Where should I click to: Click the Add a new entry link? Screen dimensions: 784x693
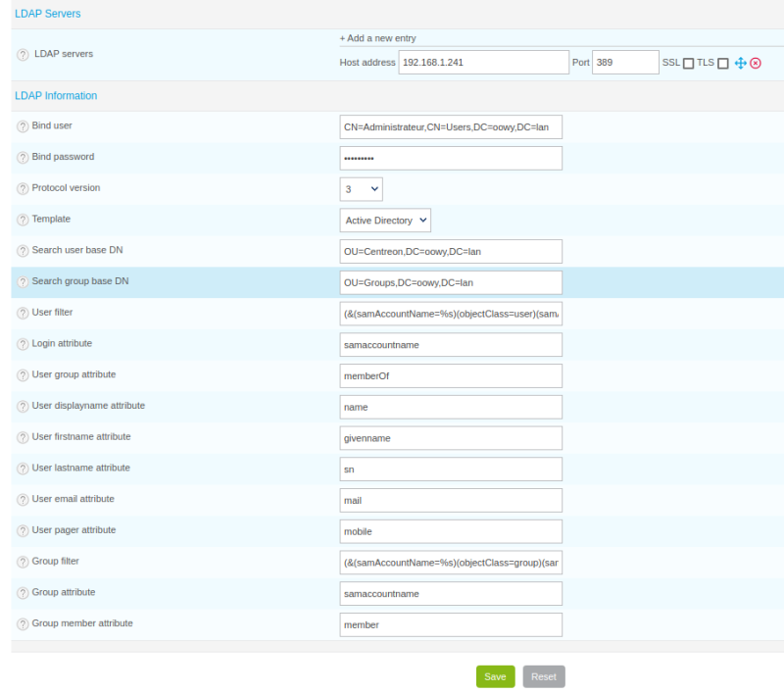(x=378, y=38)
